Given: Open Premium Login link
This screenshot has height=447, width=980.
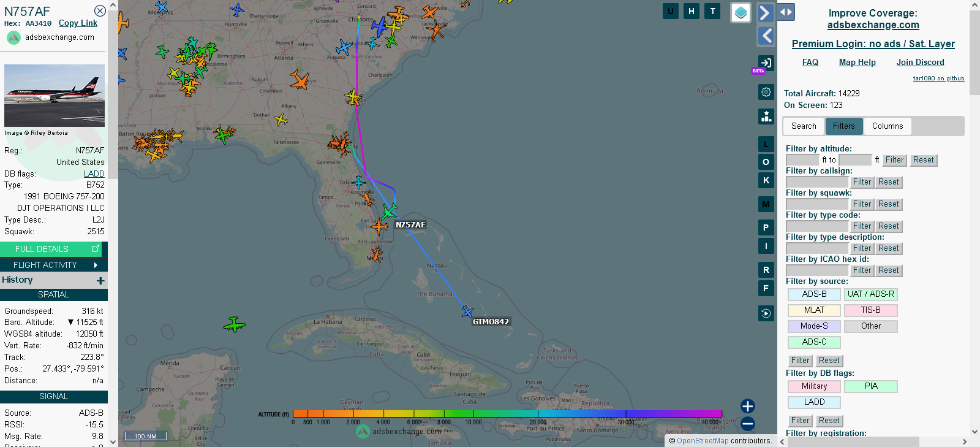Looking at the screenshot, I should coord(873,44).
